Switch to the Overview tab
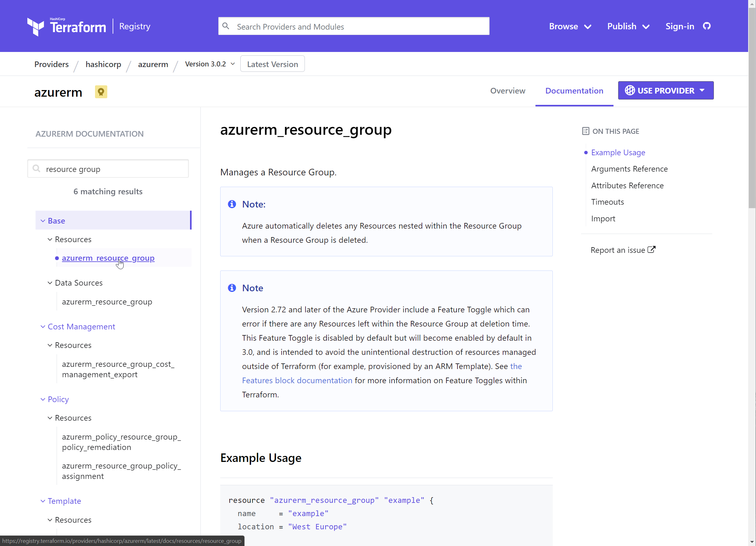 click(507, 91)
